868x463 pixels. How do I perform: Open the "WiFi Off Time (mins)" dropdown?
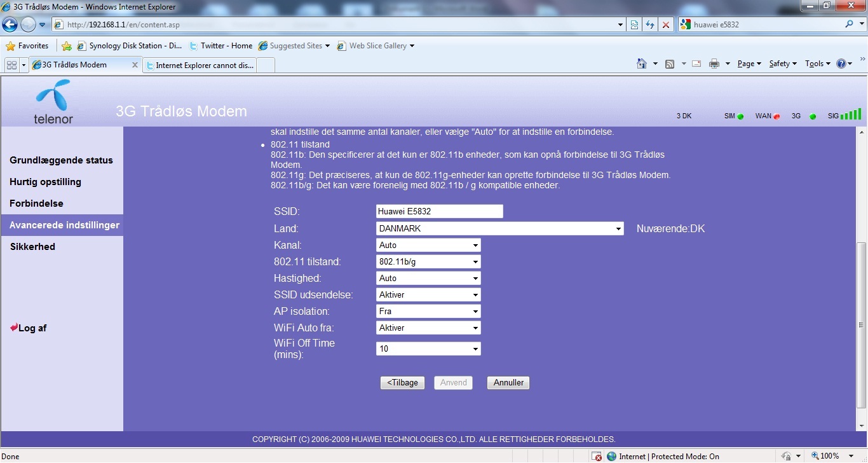point(428,349)
